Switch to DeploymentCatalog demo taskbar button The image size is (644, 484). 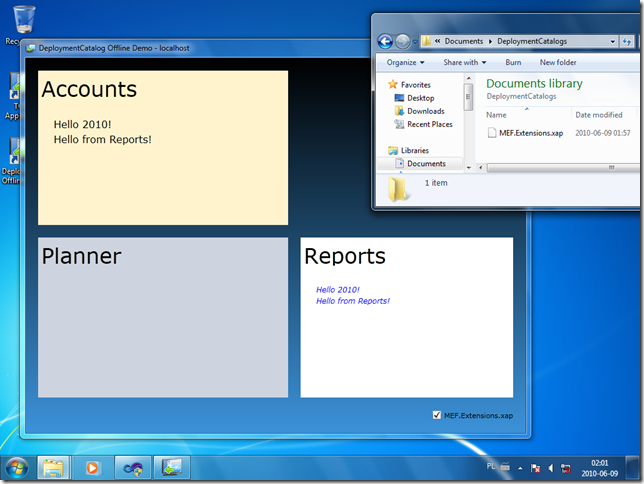pyautogui.click(x=171, y=467)
